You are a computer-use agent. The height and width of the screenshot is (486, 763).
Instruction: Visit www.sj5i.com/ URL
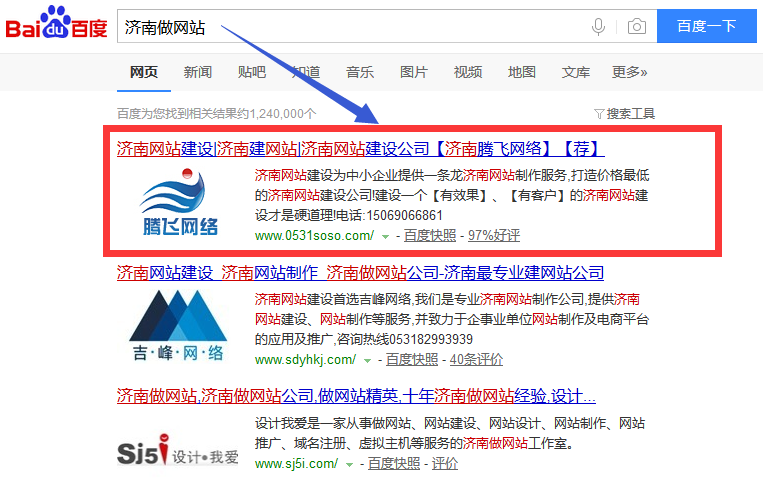pyautogui.click(x=296, y=464)
